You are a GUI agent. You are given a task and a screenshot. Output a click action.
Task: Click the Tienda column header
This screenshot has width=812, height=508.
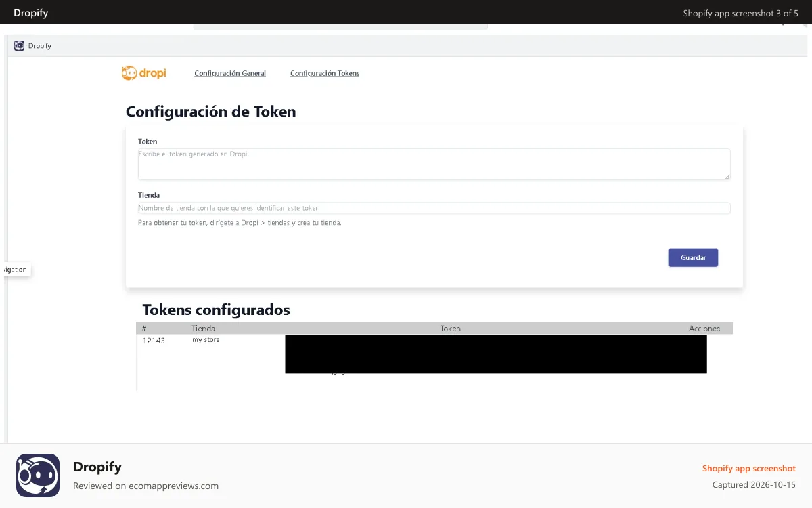(203, 329)
